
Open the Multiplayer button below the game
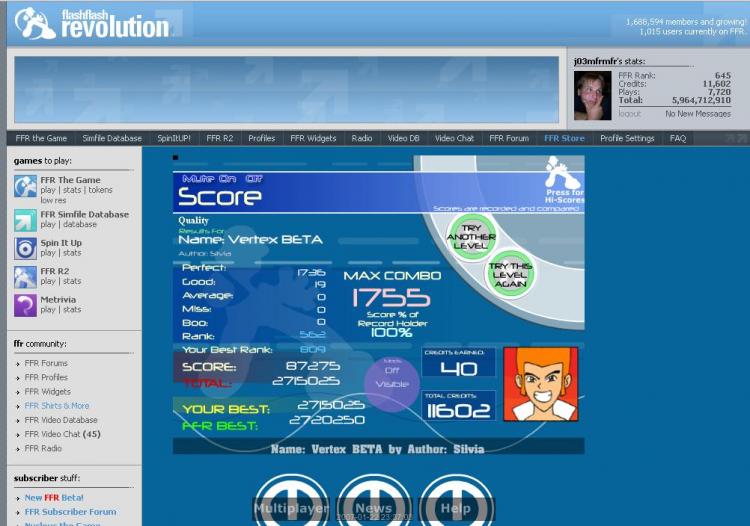291,508
